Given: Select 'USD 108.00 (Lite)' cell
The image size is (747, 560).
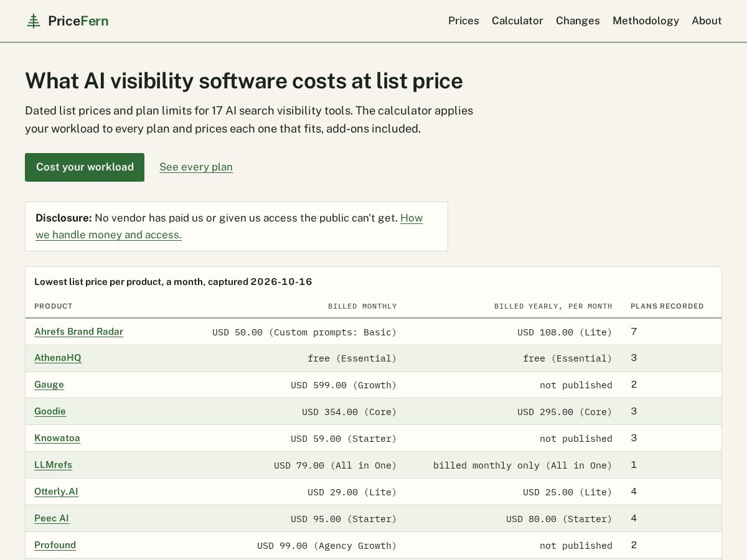Looking at the screenshot, I should coord(565,332).
